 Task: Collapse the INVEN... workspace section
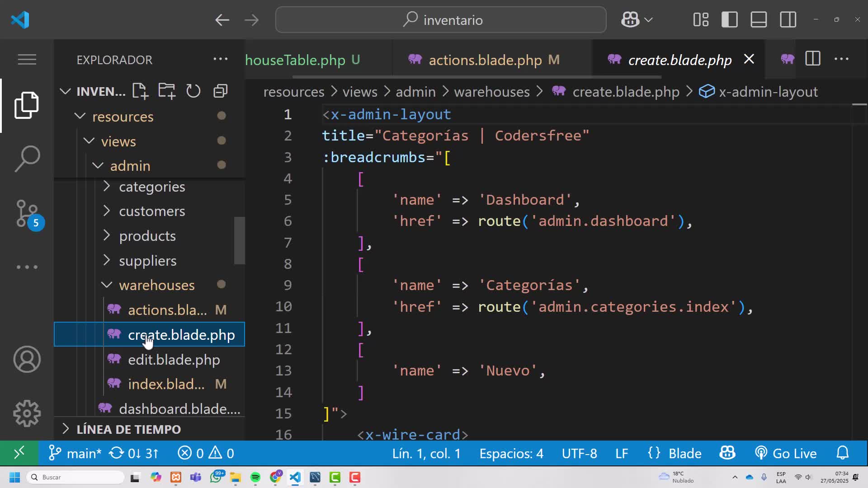65,91
